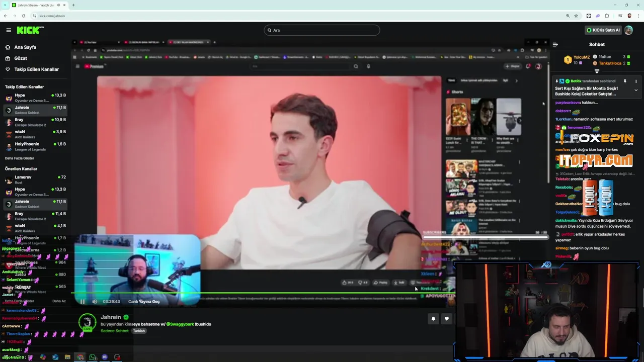Mute the Jahrein Stream tab audio
The image size is (644, 362).
point(58,5)
